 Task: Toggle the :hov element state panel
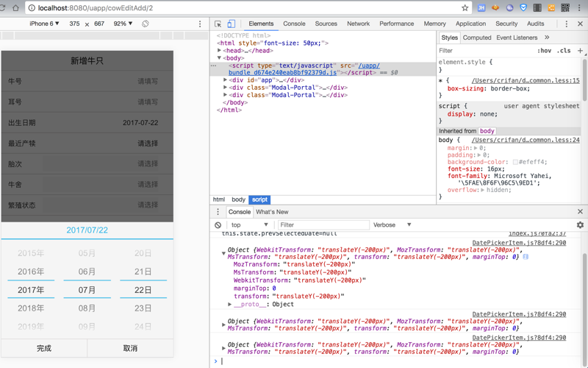click(544, 50)
